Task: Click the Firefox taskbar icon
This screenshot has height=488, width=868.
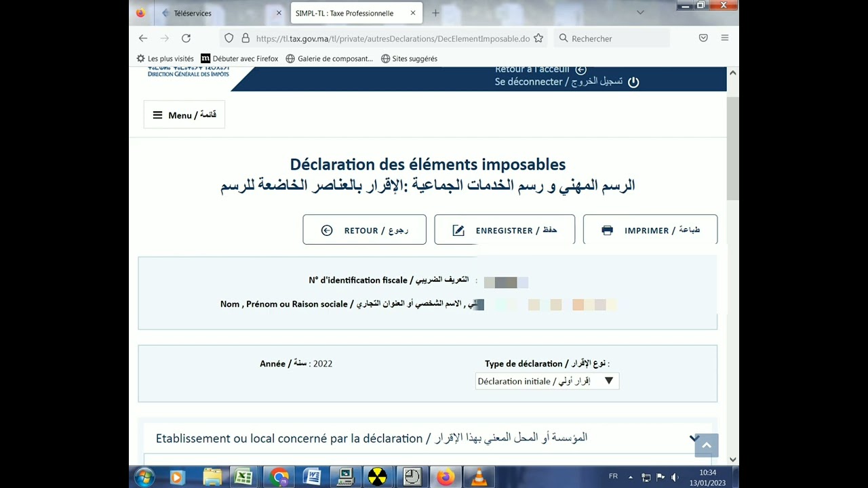Action: (446, 477)
